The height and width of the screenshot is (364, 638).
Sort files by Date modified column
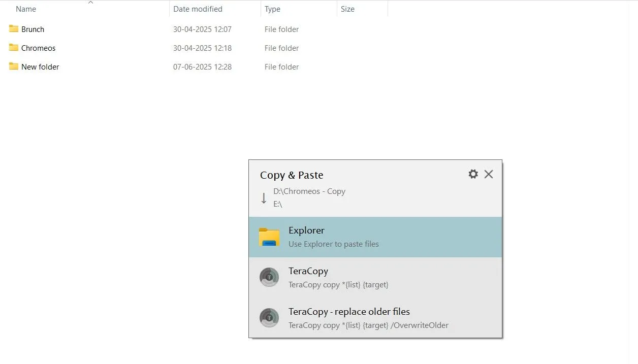198,9
